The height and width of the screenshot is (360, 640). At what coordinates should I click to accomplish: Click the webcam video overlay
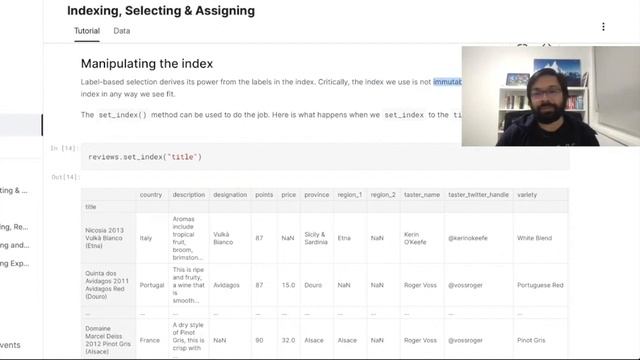pyautogui.click(x=551, y=96)
